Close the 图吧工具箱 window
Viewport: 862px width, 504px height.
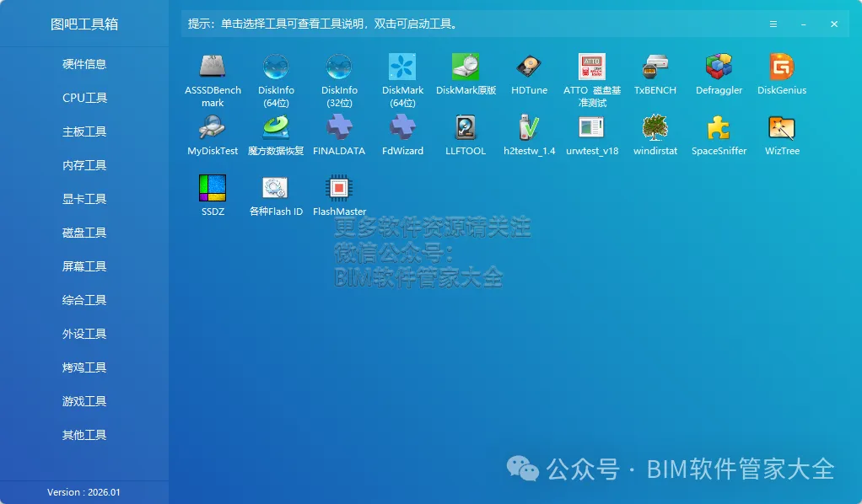click(834, 24)
